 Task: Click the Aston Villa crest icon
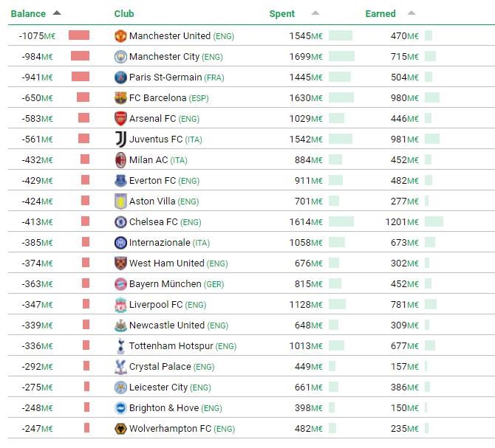[121, 201]
